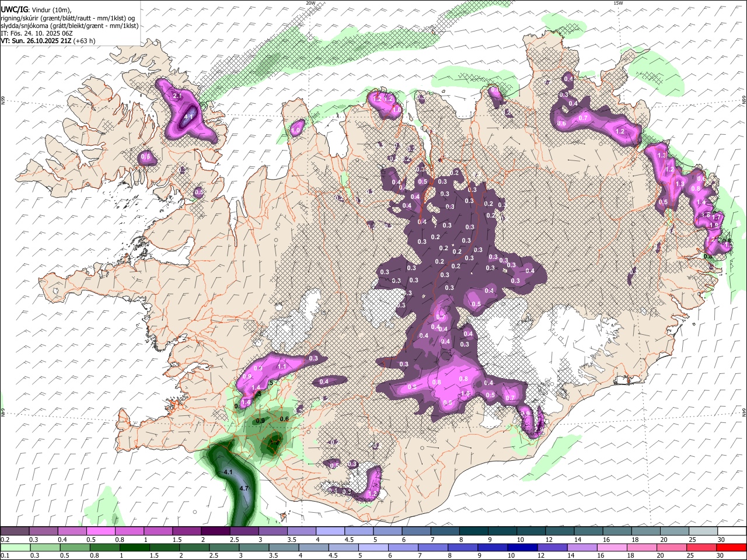
Task: Select the bottom-row legend swatch starting at 4
Action: pos(313,547)
